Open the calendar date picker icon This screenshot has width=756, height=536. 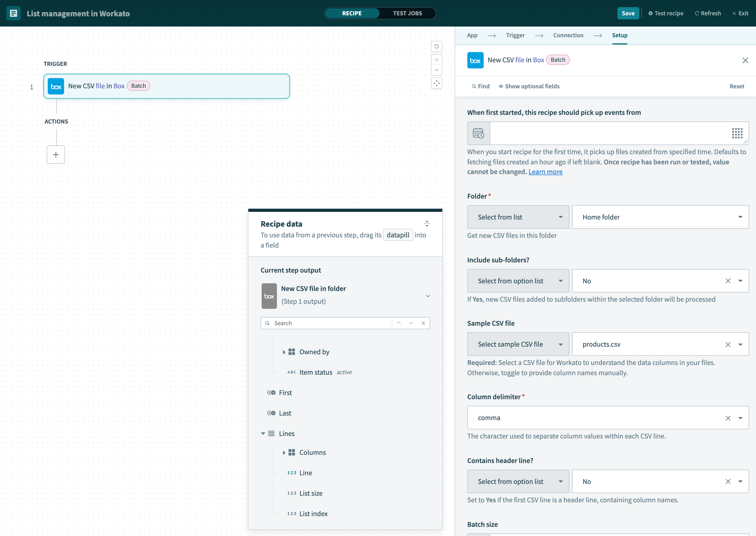478,133
